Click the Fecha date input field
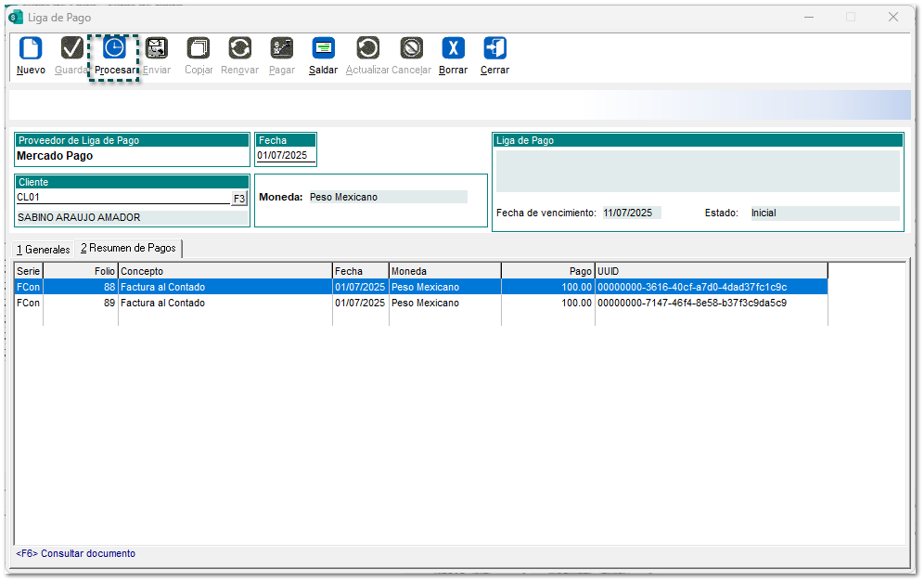Viewport: 924px width, 582px height. [x=285, y=156]
